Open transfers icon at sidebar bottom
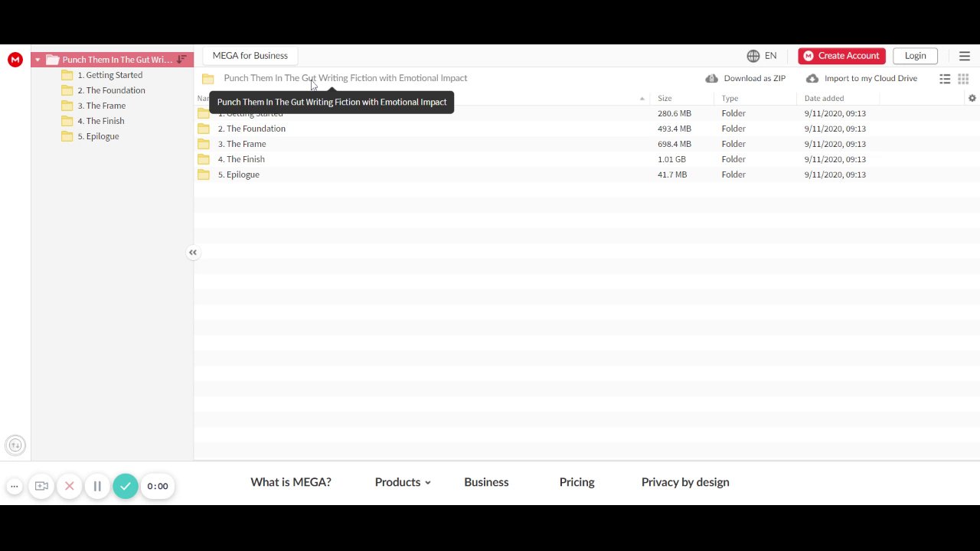 15,445
